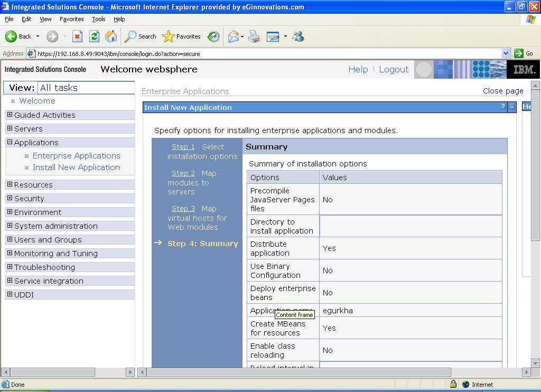The height and width of the screenshot is (392, 541).
Task: Expand the Servers node
Action: point(10,128)
